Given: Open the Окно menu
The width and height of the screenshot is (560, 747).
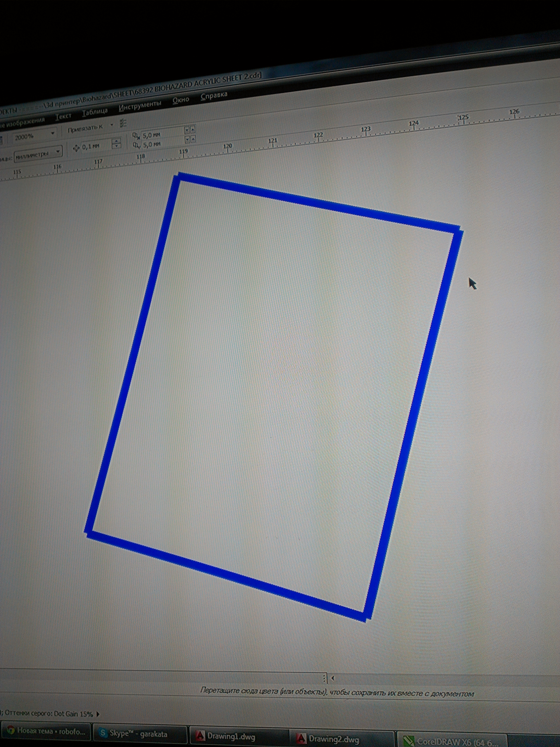Looking at the screenshot, I should [x=180, y=100].
